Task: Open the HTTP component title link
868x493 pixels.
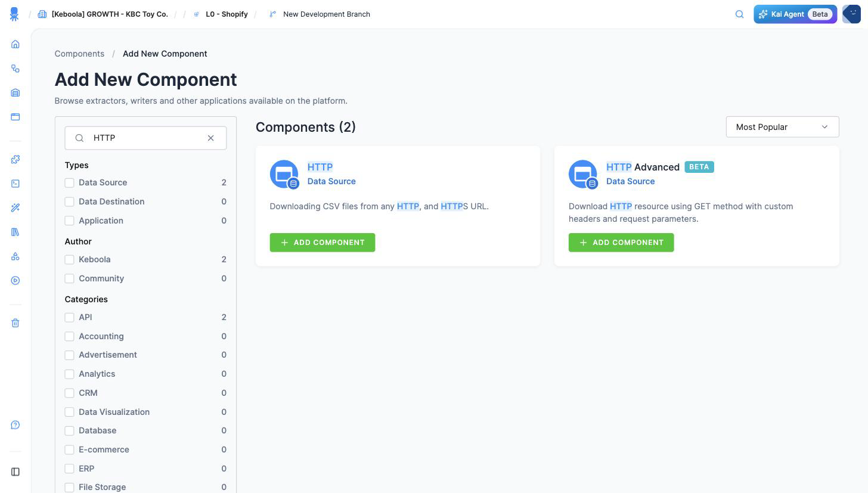Action: pos(320,167)
